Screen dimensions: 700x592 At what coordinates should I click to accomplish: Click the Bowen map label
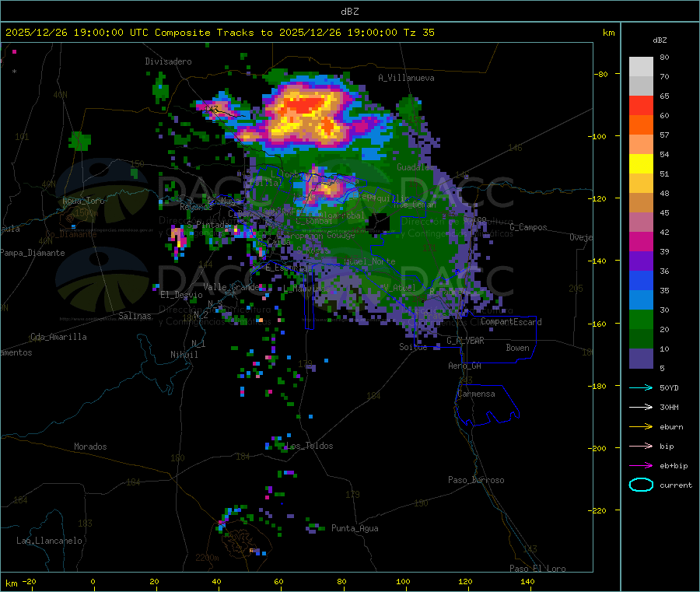point(517,348)
